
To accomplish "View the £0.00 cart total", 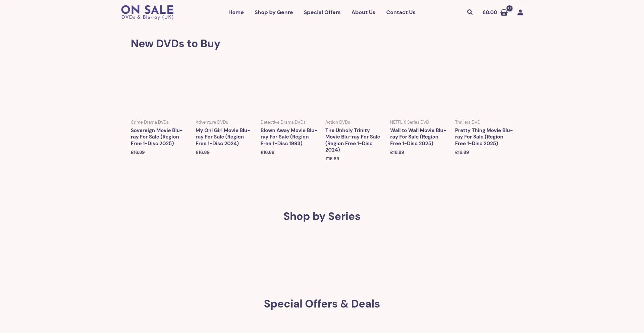I will point(490,12).
